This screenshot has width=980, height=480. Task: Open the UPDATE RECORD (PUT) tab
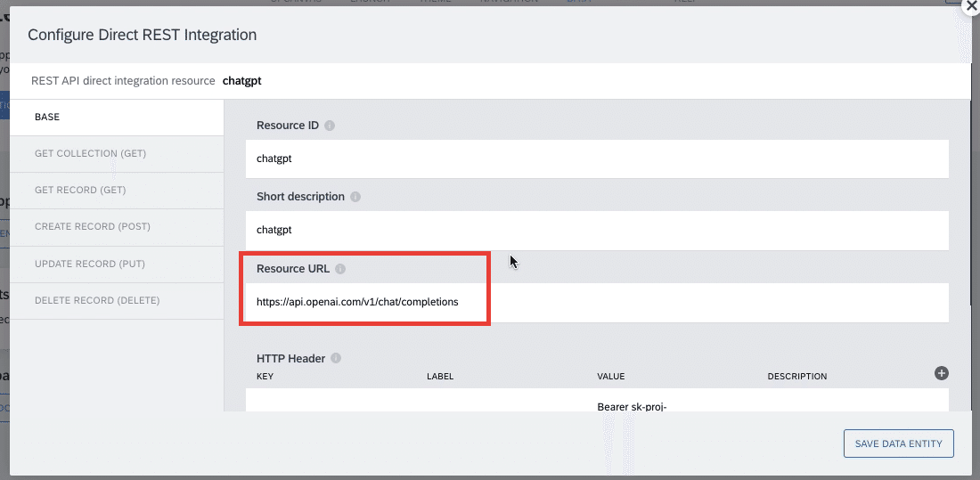[x=117, y=264]
